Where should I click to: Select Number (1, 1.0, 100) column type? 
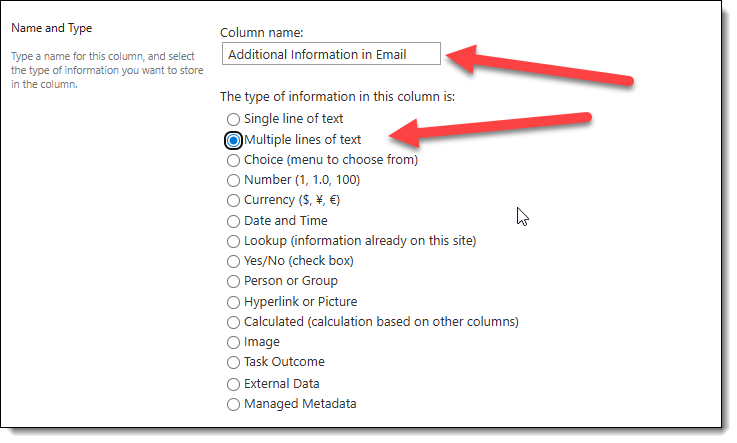point(234,180)
